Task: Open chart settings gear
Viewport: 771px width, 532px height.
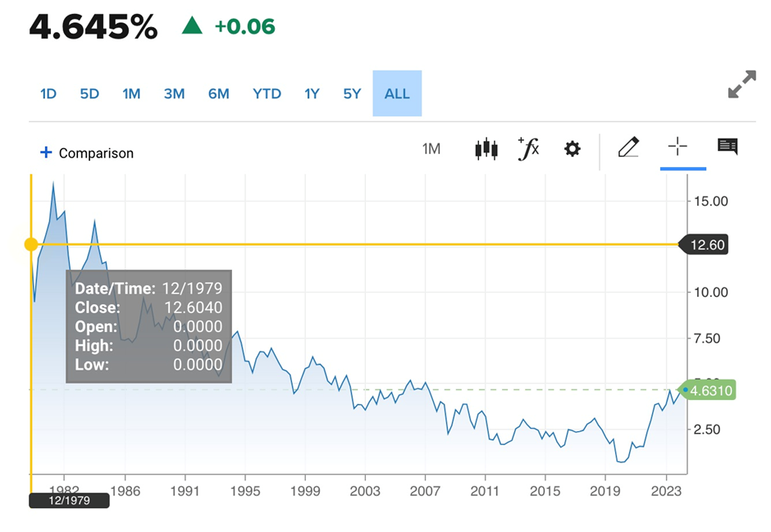Action: [x=573, y=149]
